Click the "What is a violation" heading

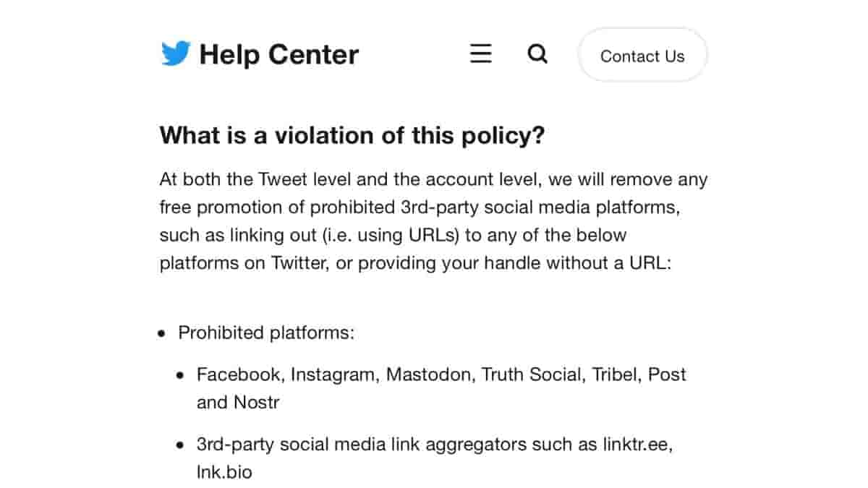[x=352, y=135]
